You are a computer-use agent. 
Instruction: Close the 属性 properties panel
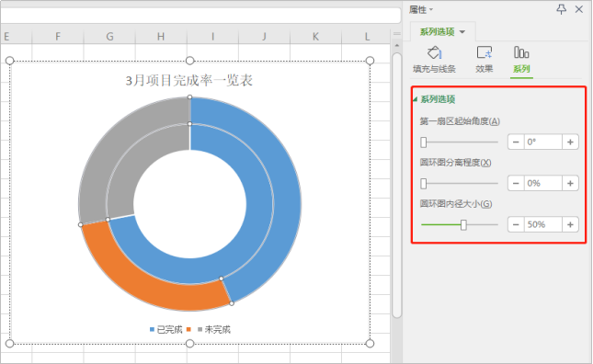point(578,9)
